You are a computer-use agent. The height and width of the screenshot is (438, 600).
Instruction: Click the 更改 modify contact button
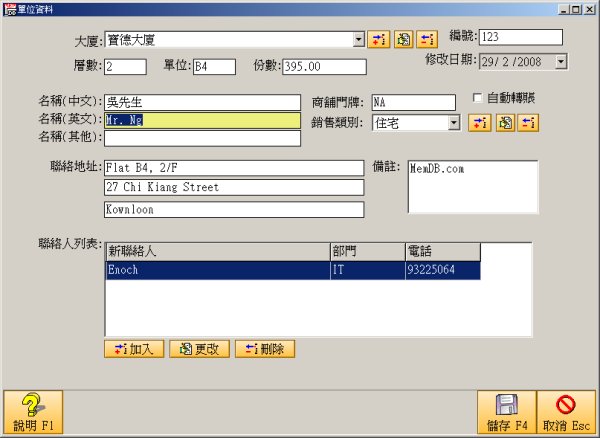point(199,349)
